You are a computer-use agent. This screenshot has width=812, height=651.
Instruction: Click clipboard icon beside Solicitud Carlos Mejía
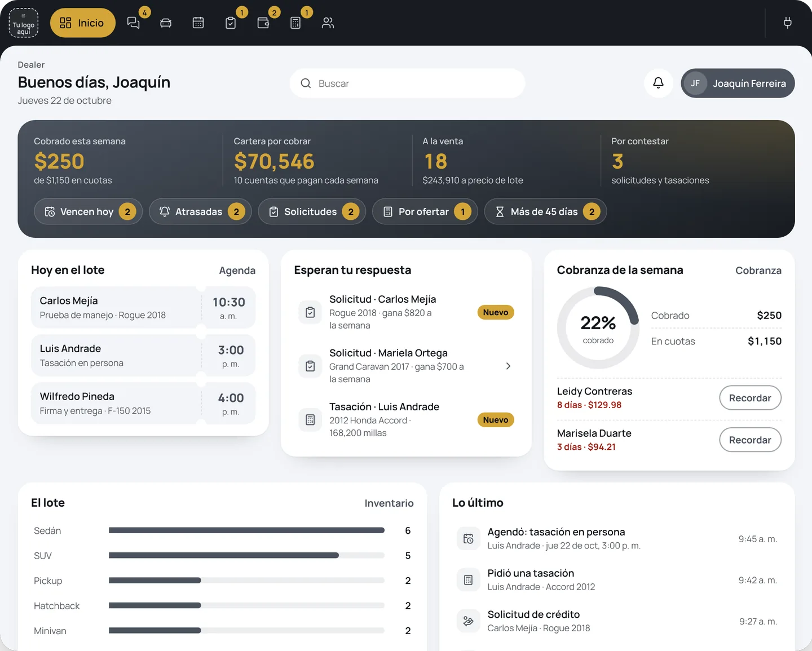(x=310, y=312)
